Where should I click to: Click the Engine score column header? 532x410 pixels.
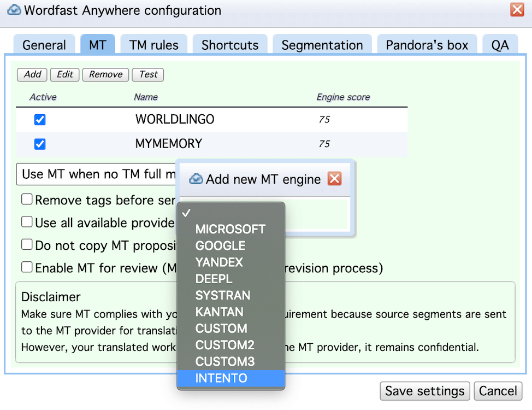pos(343,97)
